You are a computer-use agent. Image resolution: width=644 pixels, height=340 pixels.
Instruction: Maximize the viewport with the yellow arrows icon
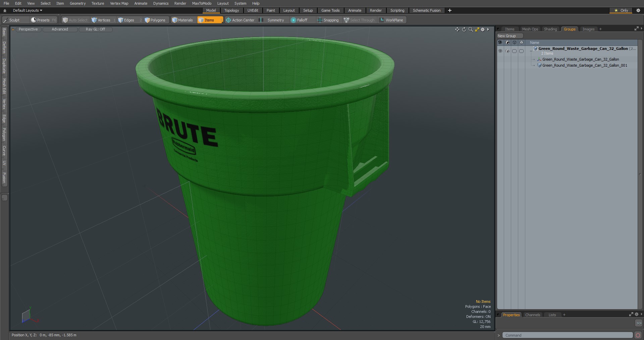click(477, 29)
